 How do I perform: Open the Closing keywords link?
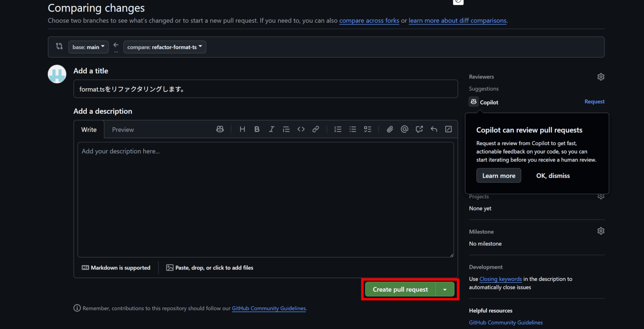point(500,279)
